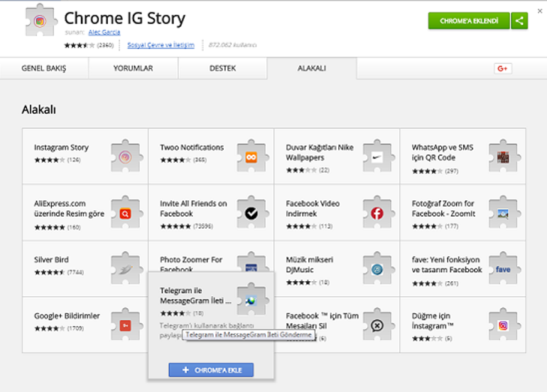Viewport: 547px width, 392px height.
Task: Follow the Sosyal Çevre ve İletişim link
Action: coord(161,45)
